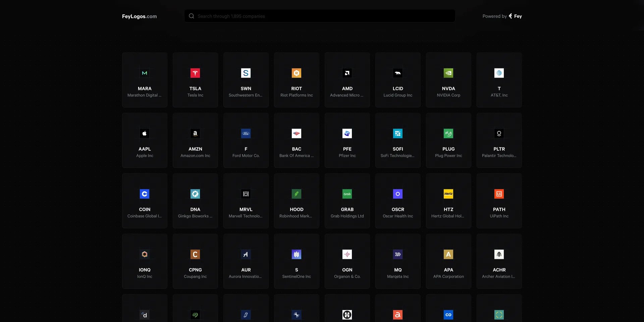Open the Coupang brown C logo
The width and height of the screenshot is (644, 322).
pos(195,254)
